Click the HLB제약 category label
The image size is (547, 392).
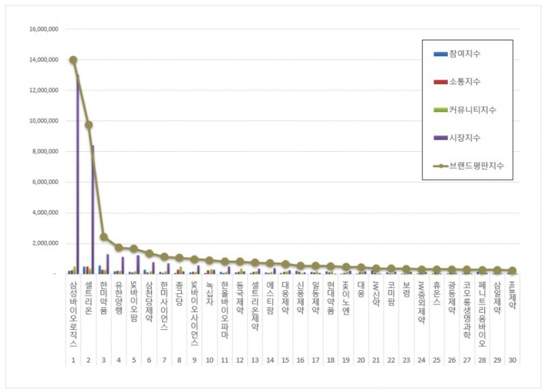pyautogui.click(x=512, y=295)
